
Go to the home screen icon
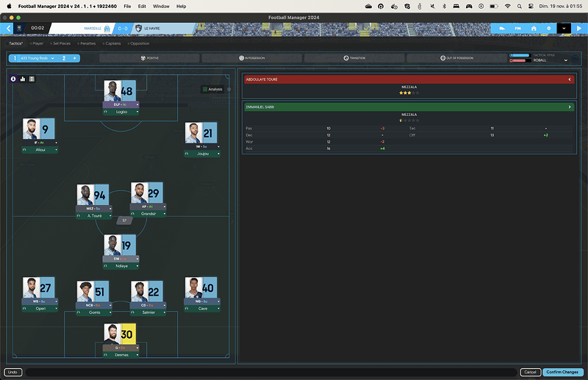coord(534,29)
